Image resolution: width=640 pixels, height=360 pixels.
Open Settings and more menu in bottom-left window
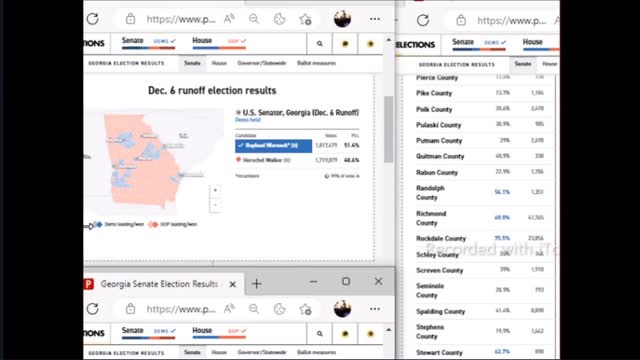coord(375,309)
